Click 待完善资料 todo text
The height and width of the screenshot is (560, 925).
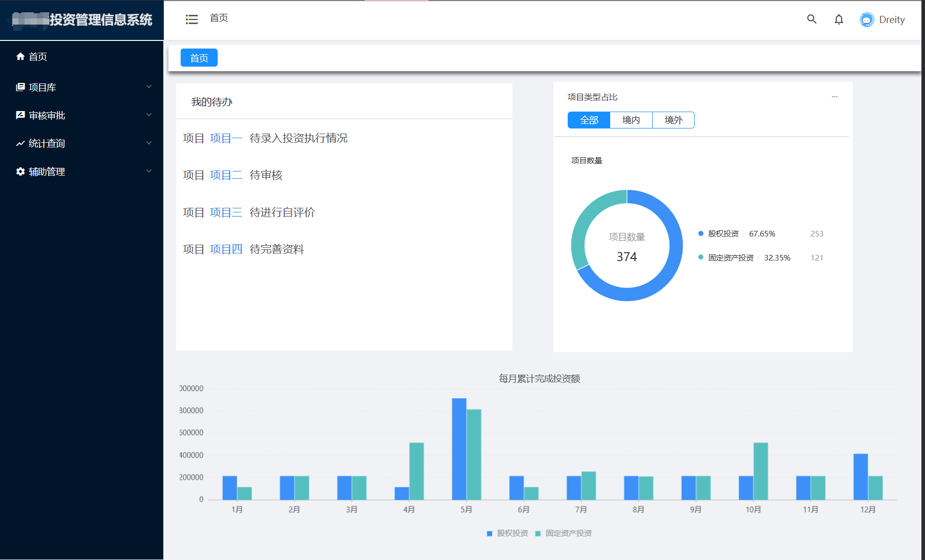coord(277,249)
